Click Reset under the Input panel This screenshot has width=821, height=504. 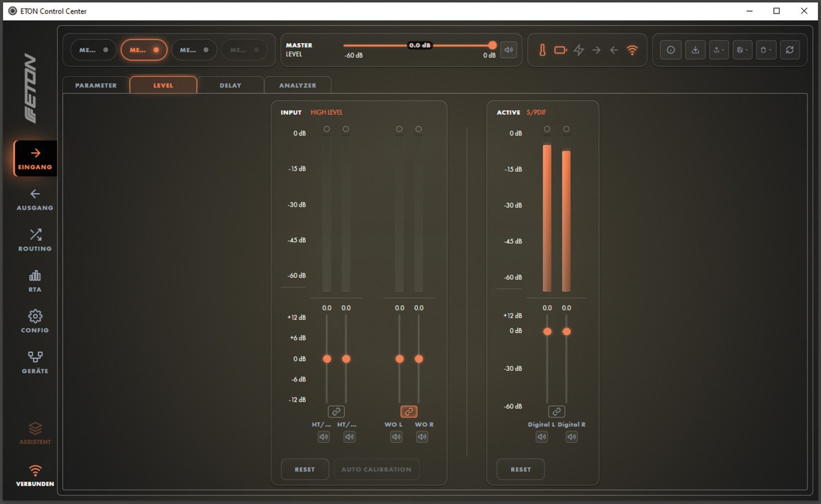(305, 469)
